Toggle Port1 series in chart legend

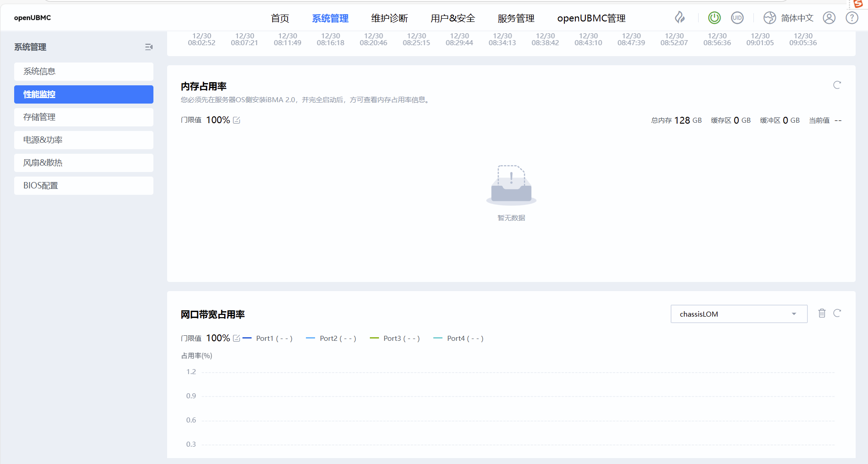pos(268,339)
